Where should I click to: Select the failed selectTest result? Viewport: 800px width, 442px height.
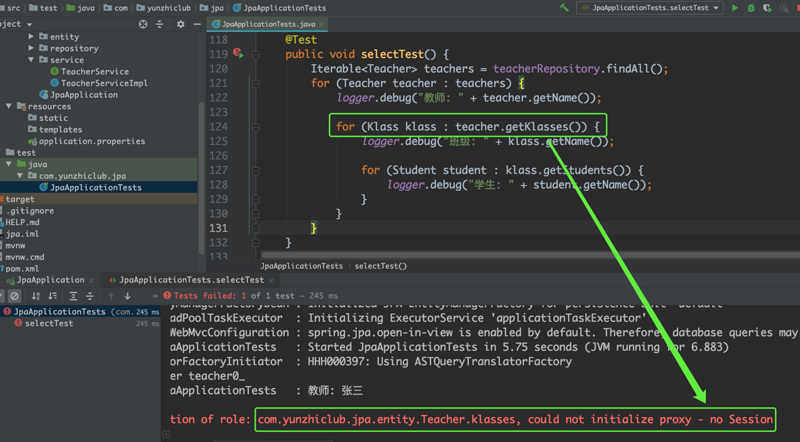(48, 324)
